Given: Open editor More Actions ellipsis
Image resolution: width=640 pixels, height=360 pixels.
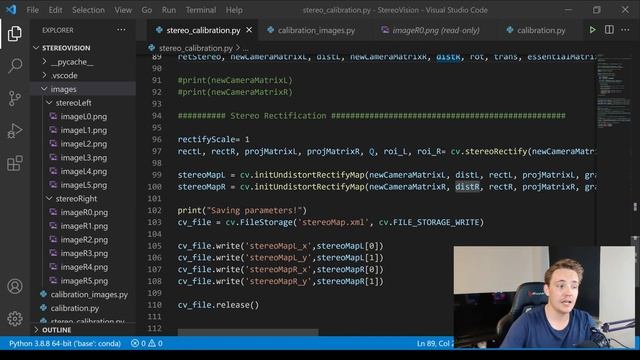Looking at the screenshot, I should tap(625, 30).
